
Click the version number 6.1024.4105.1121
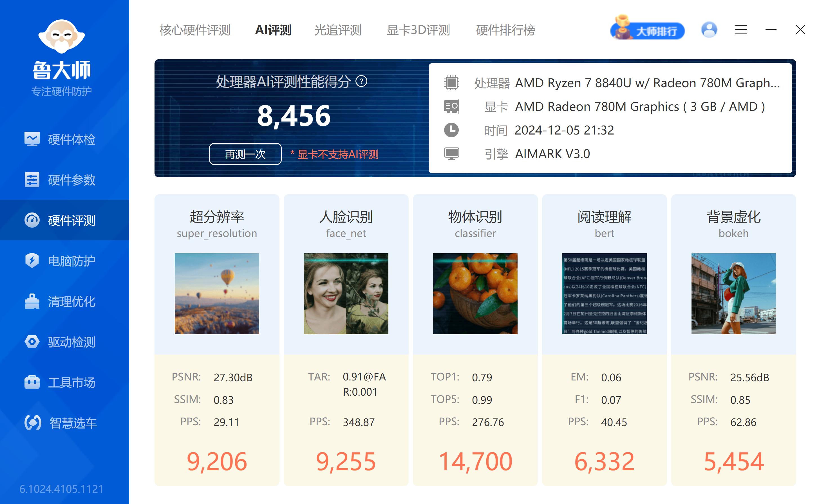click(x=61, y=489)
